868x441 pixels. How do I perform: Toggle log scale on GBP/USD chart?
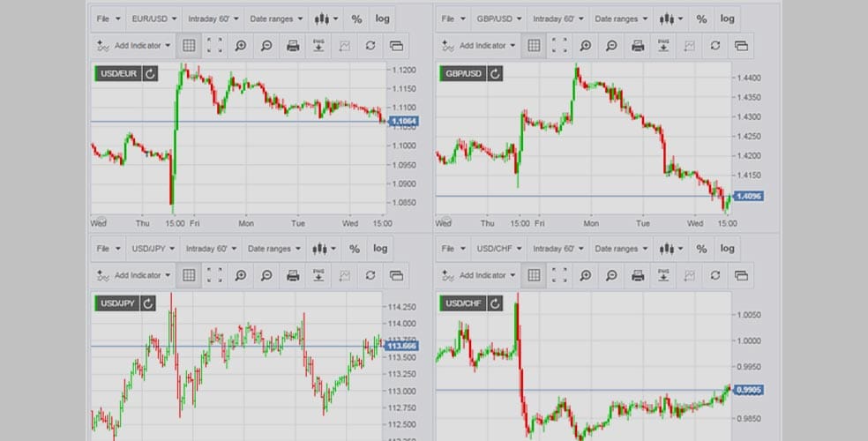click(x=728, y=19)
